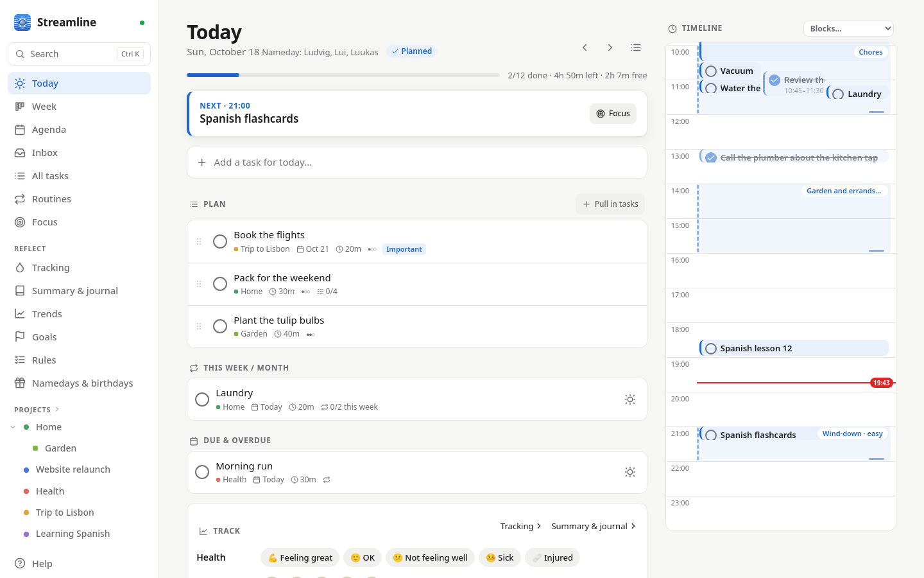This screenshot has width=924, height=578.
Task: Open the Week view icon
Action: pos(20,107)
